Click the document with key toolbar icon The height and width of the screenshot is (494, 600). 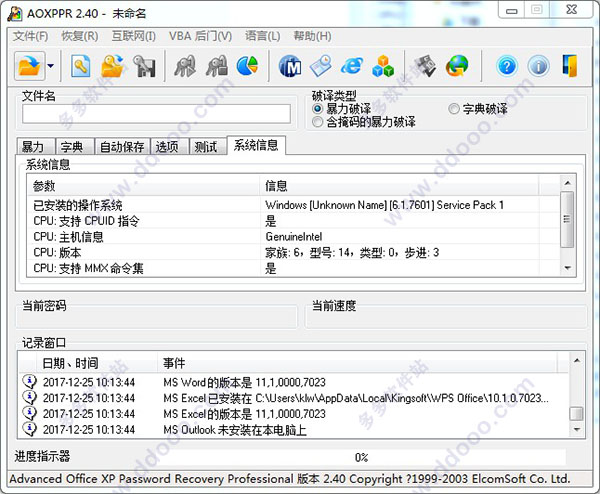pos(80,66)
